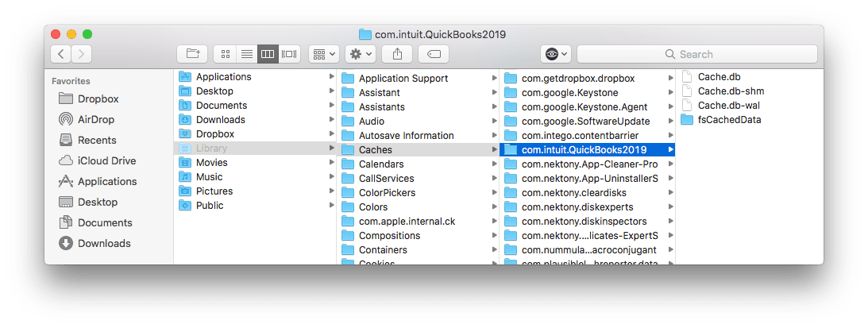Switch to list view

tap(246, 54)
